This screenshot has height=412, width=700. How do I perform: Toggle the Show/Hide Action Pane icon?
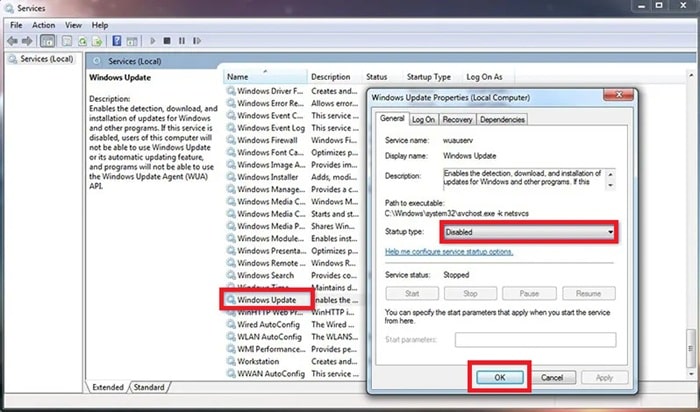point(132,41)
